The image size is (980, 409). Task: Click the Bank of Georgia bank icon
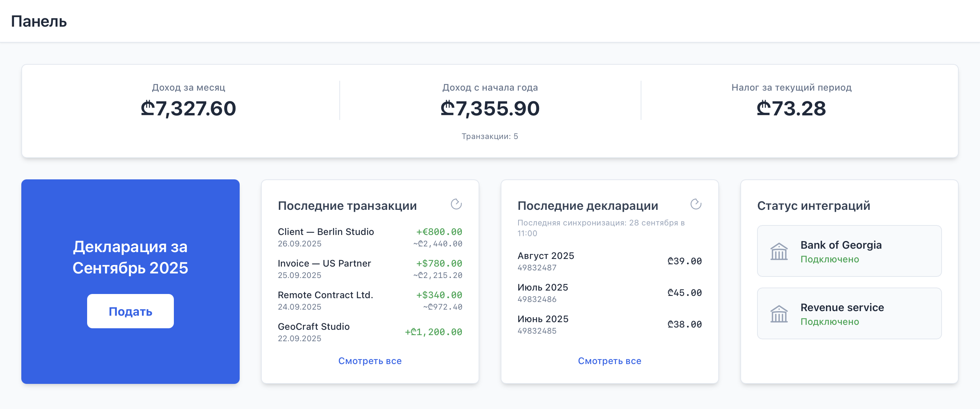tap(778, 251)
